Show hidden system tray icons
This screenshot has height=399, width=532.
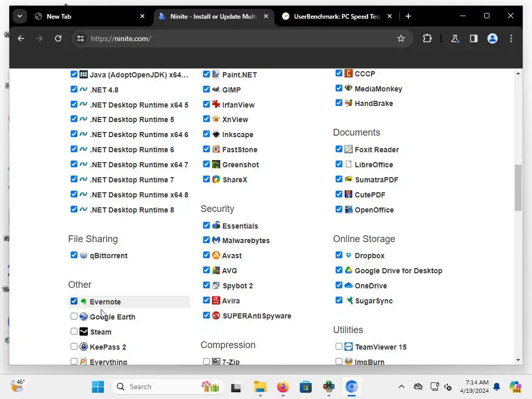tap(402, 387)
